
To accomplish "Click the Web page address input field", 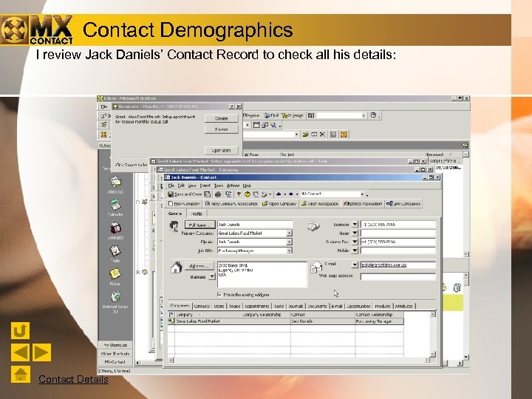I will click(398, 277).
